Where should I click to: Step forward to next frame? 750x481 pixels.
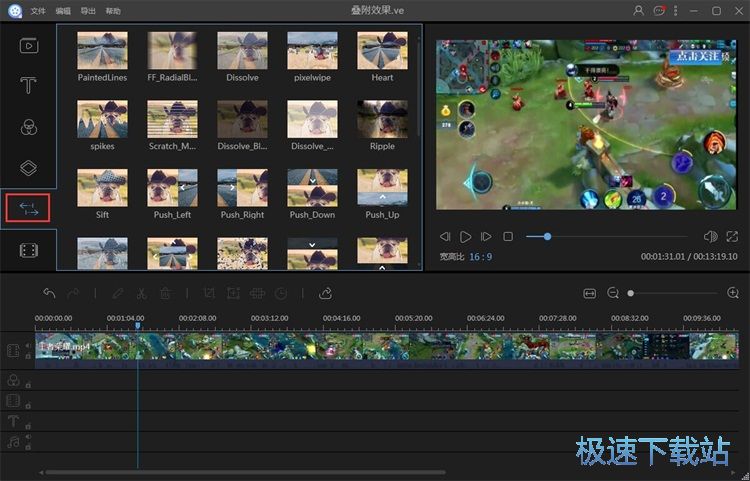486,237
